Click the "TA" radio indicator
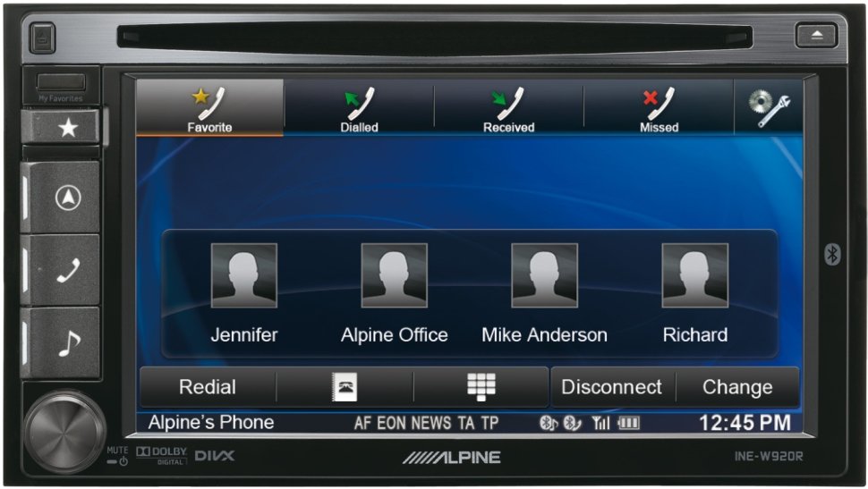Screen dimensions: 868x489 click(466, 423)
